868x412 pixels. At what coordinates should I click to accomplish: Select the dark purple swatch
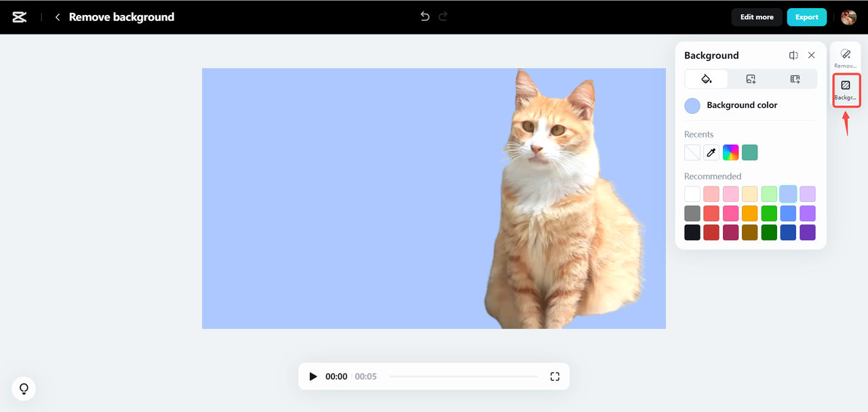tap(808, 232)
